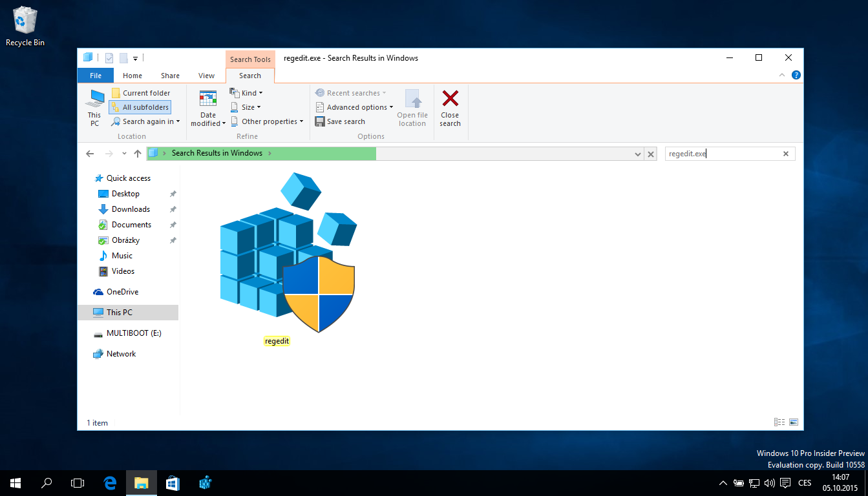The height and width of the screenshot is (496, 868).
Task: Click network icon in system tray
Action: (754, 482)
